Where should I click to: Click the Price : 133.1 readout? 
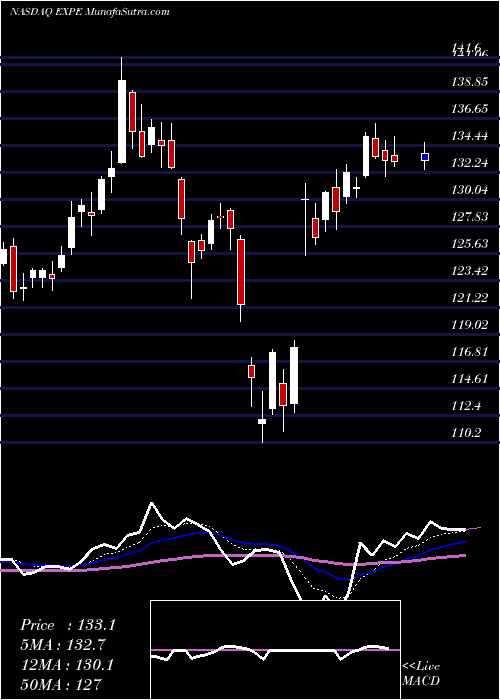68,625
